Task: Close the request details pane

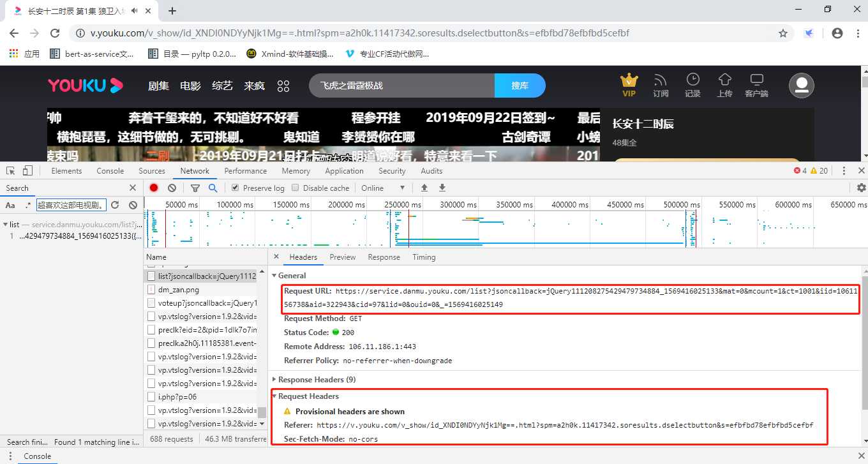Action: [276, 257]
